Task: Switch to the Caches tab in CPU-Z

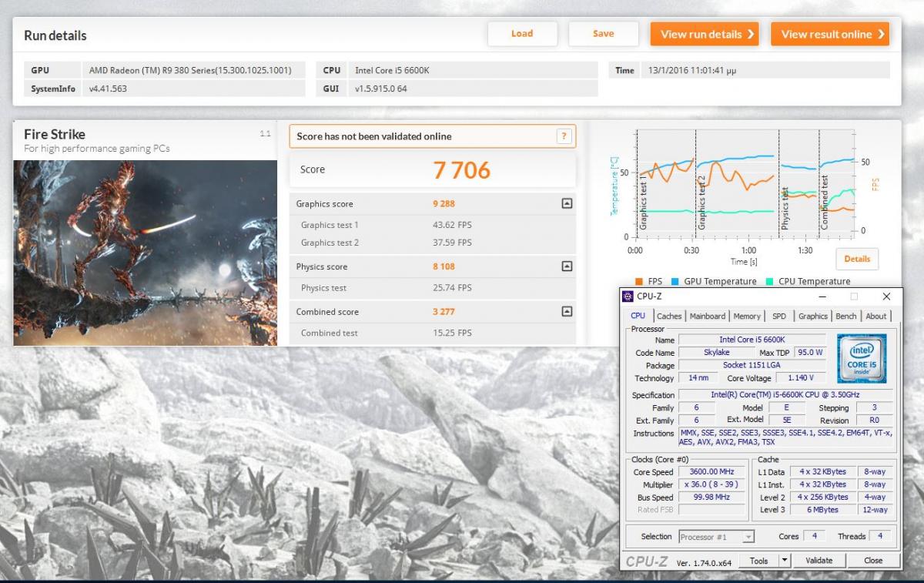Action: coord(669,316)
